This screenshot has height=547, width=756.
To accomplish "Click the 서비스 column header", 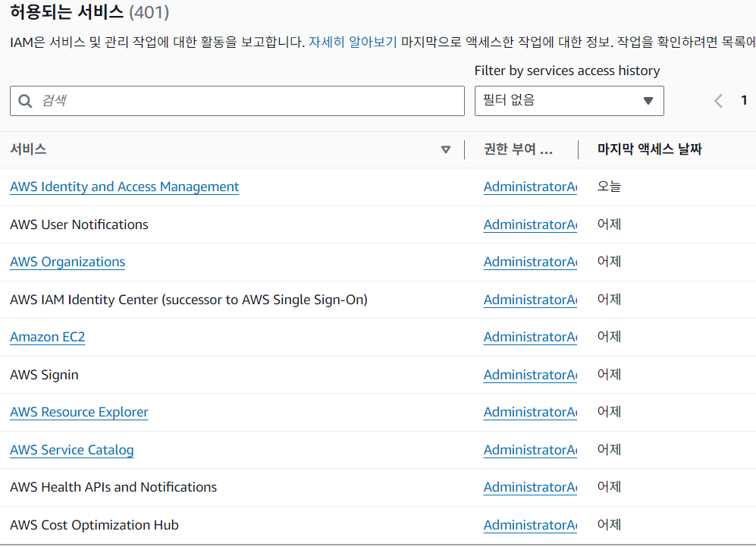I will (x=29, y=149).
